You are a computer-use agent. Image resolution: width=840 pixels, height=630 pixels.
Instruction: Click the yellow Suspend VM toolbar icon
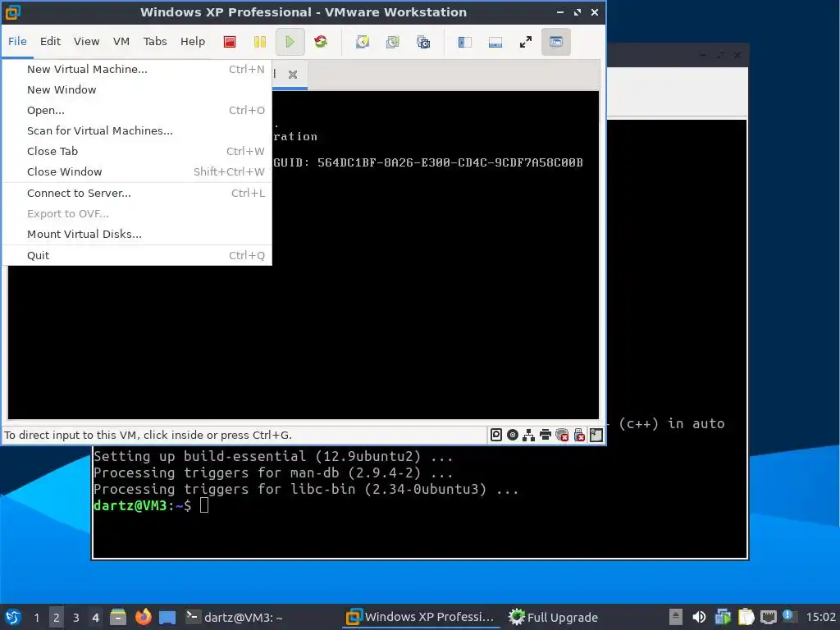pyautogui.click(x=260, y=42)
